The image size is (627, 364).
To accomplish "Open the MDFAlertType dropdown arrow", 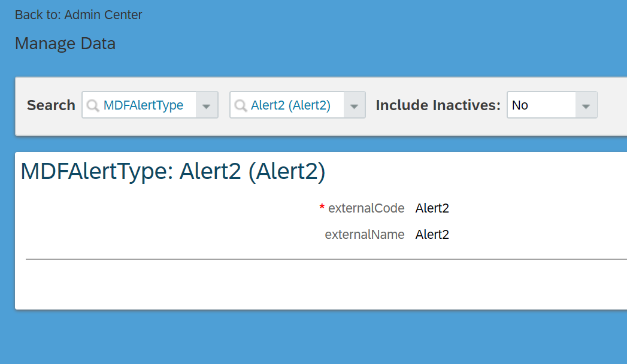I will (x=207, y=105).
